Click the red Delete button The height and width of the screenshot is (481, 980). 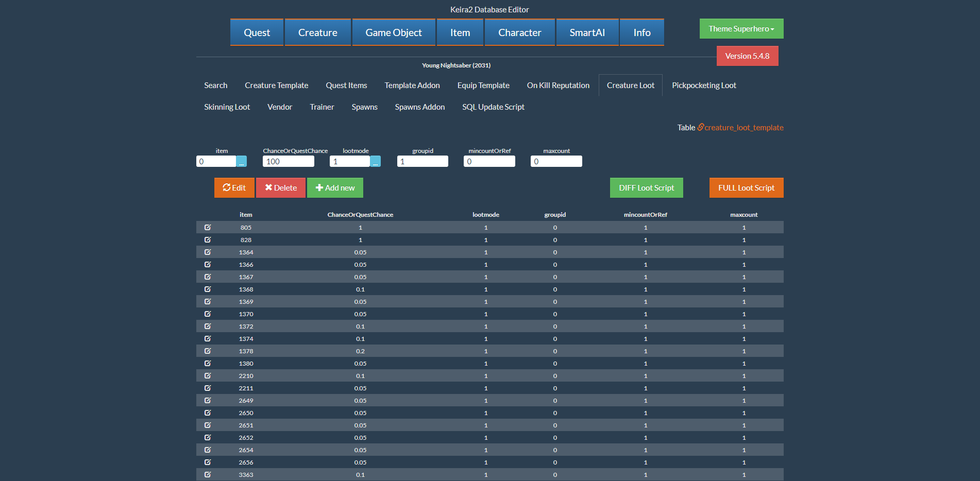tap(281, 188)
